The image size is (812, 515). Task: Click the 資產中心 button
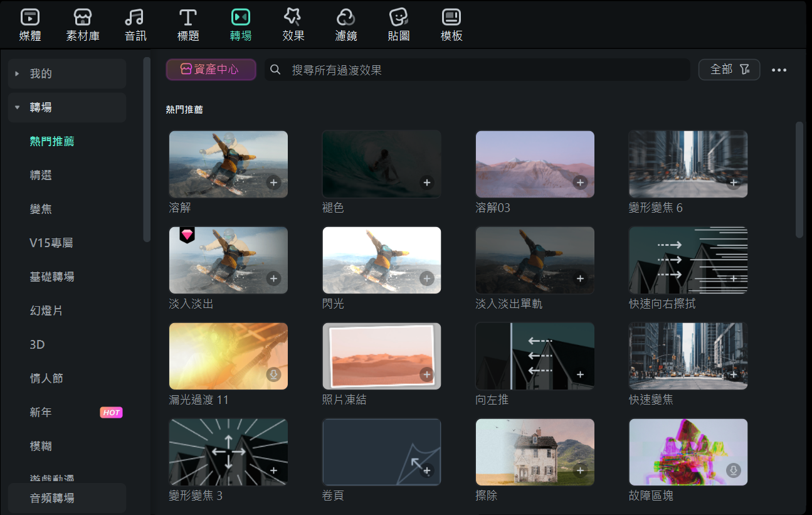tap(211, 70)
